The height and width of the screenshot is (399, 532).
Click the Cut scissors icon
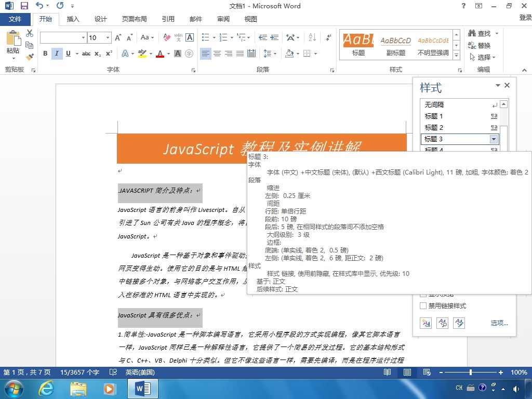point(30,33)
